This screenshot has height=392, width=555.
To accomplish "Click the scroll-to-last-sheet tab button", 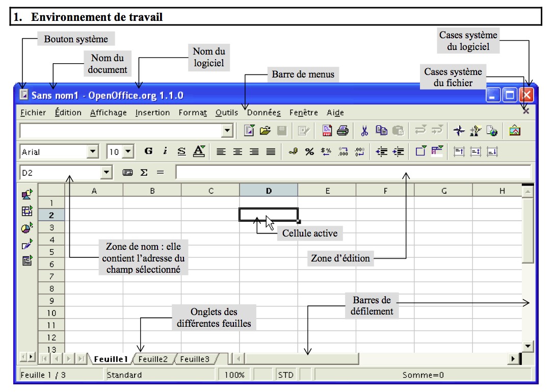I will [x=81, y=359].
